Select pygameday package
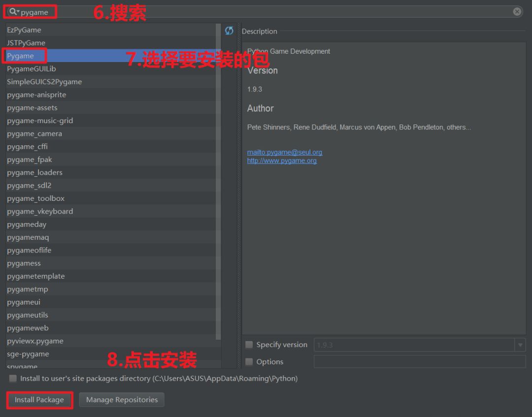Screen dimensions: 532x417 coord(111,225)
